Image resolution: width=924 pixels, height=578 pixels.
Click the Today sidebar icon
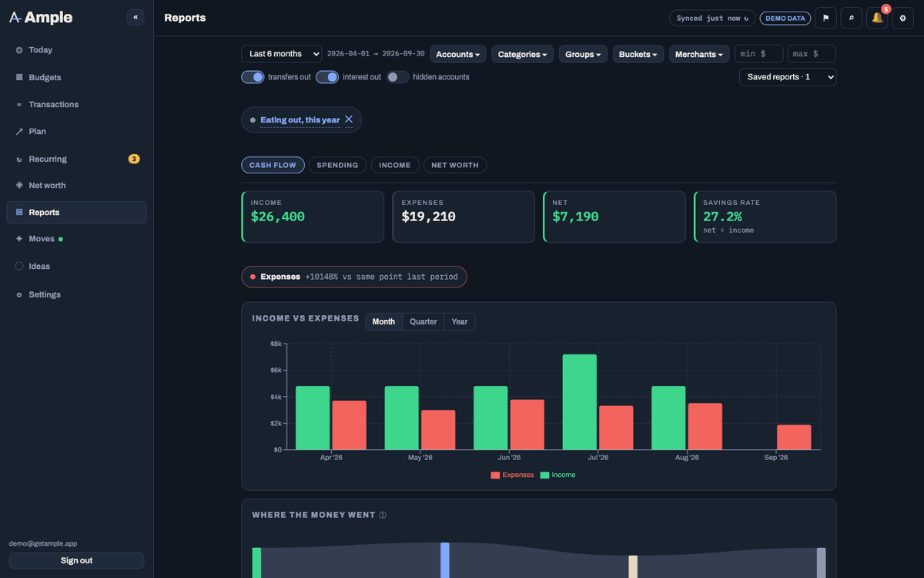19,50
